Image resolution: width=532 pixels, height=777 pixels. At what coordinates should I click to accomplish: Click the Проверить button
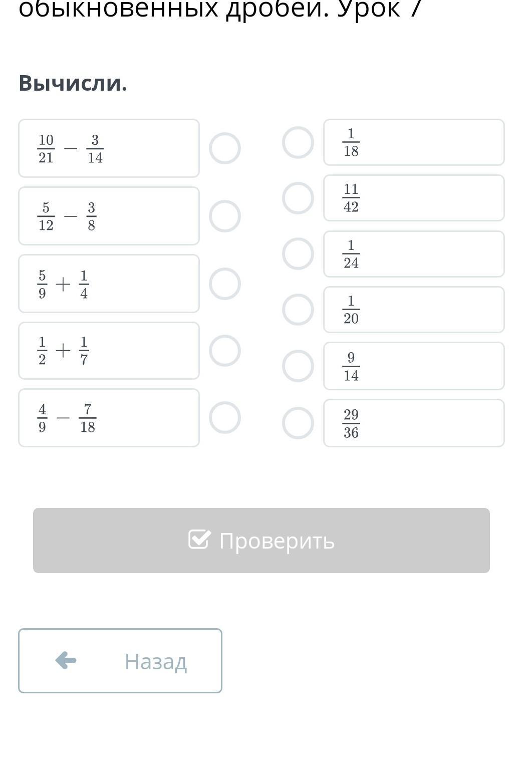261,541
